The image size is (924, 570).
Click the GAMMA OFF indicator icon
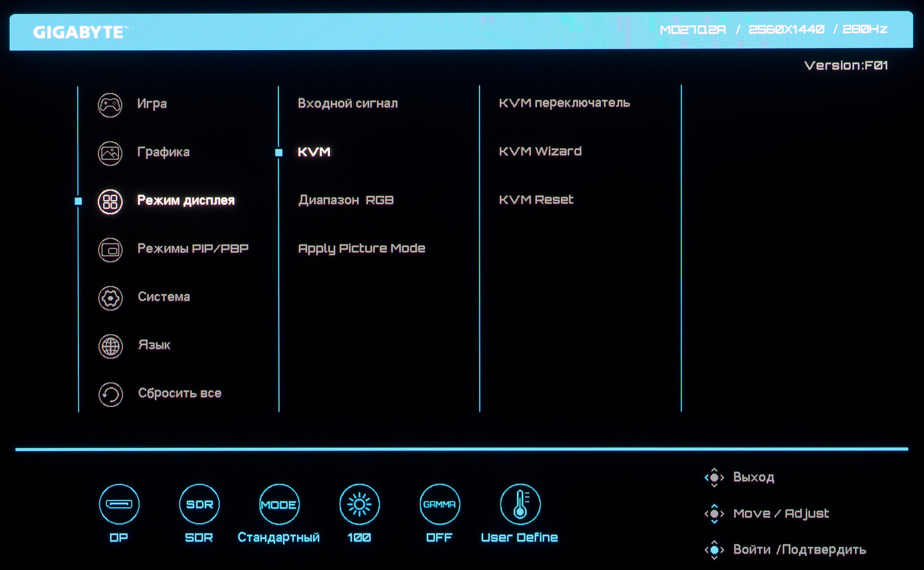pos(440,504)
